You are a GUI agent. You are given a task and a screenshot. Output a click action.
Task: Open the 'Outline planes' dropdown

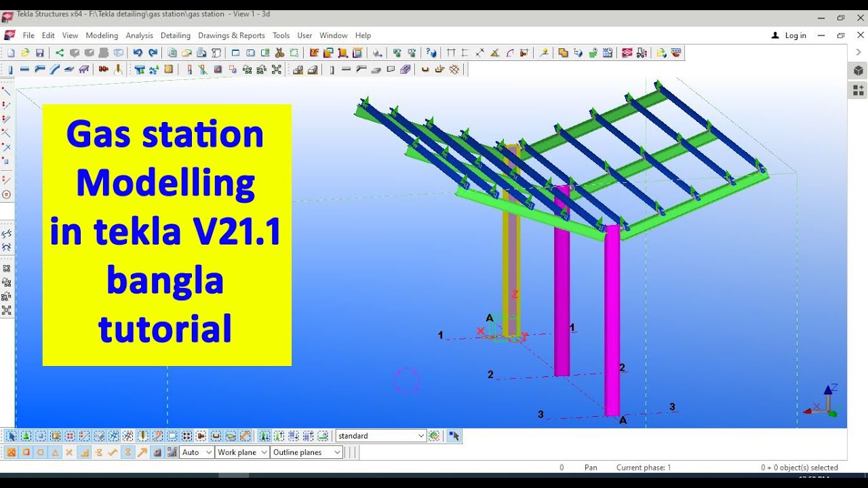pos(307,452)
